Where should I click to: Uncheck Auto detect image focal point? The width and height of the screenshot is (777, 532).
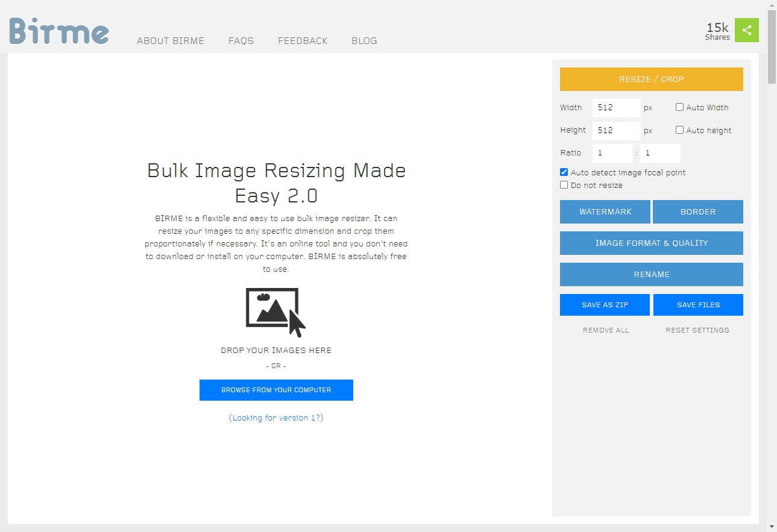[564, 172]
